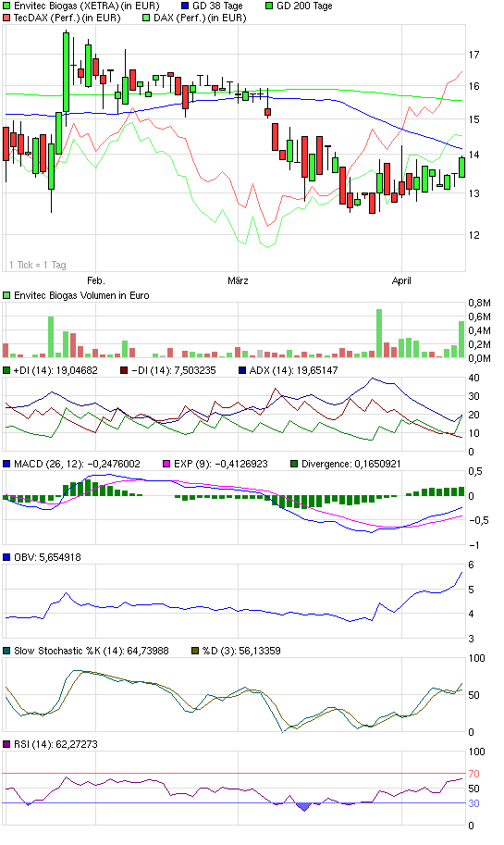This screenshot has height=845, width=504.
Task: Click the Divergence green legend swatch
Action: 294,464
